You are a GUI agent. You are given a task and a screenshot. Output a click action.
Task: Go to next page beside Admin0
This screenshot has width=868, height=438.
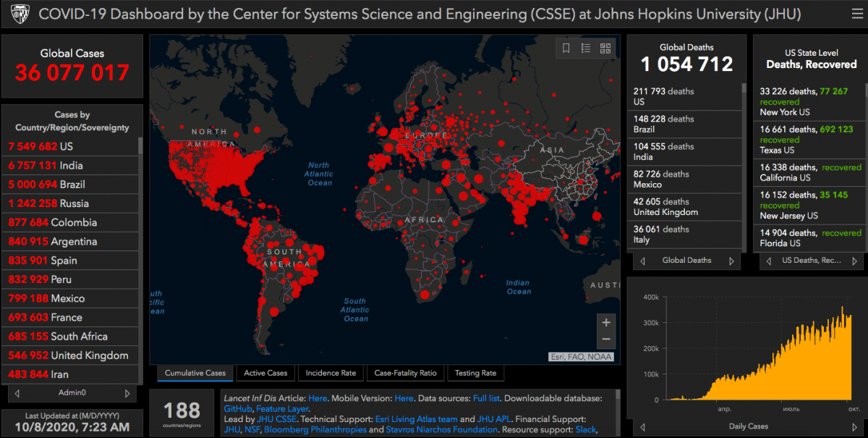pyautogui.click(x=127, y=393)
